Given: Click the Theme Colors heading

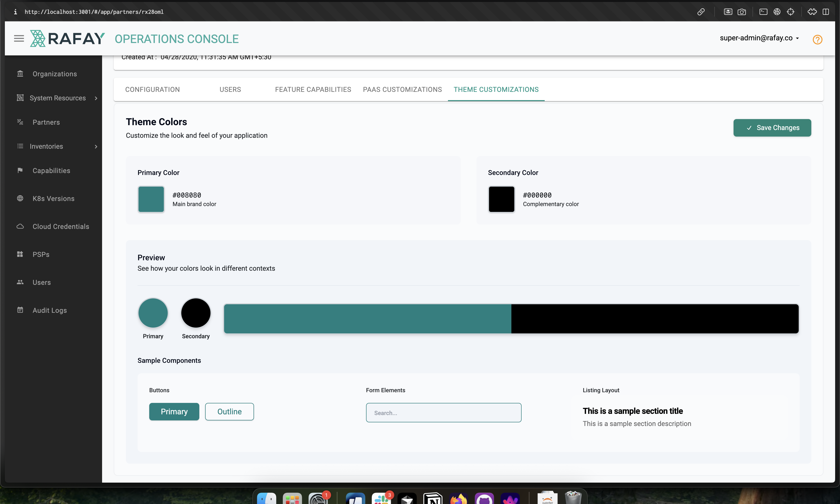Looking at the screenshot, I should [x=156, y=122].
